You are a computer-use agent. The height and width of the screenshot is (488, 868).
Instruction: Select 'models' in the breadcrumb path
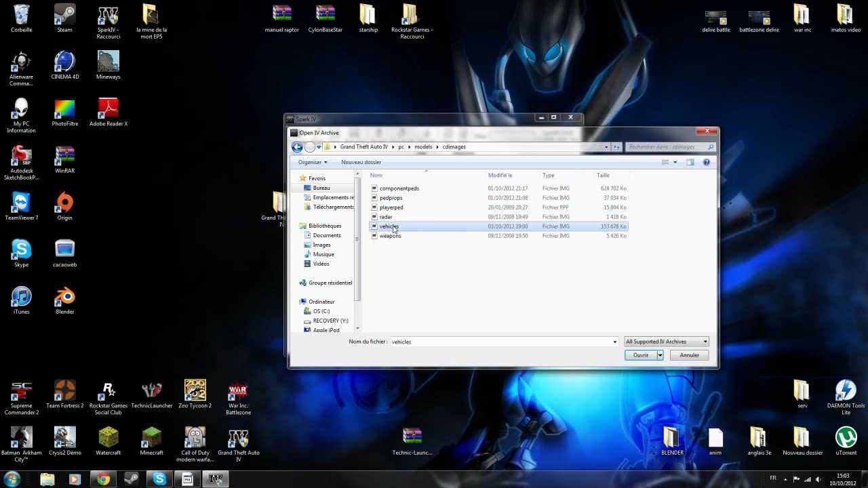click(x=423, y=147)
